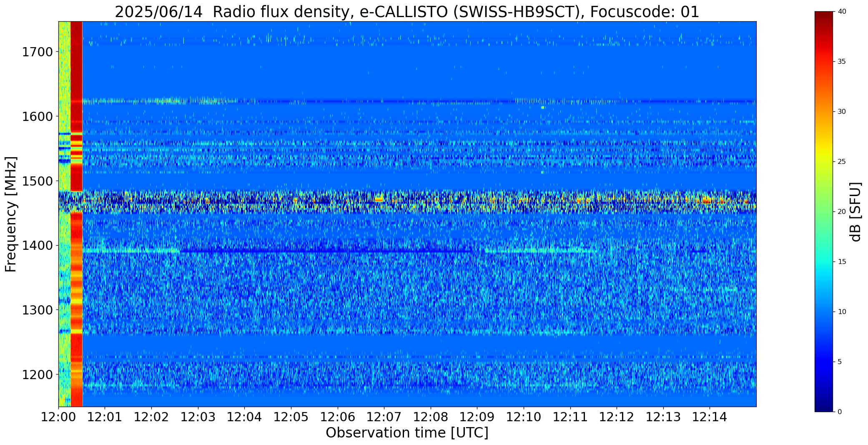868x445 pixels.
Task: Click the 12:05 time tick label
Action: [x=291, y=417]
